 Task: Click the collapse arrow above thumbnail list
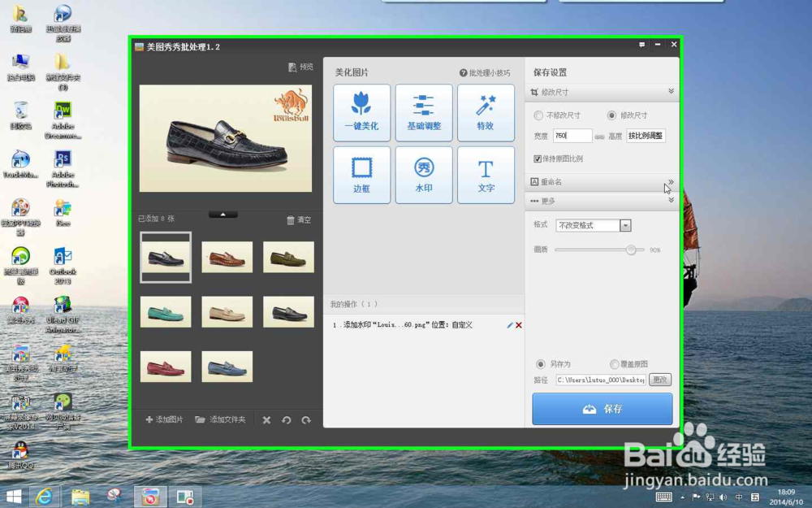click(x=223, y=214)
